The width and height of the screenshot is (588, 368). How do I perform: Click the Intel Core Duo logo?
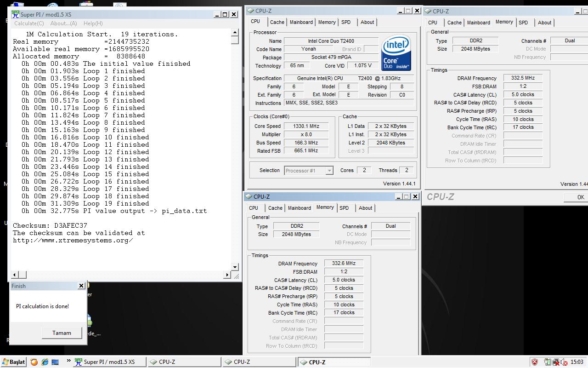pos(396,52)
